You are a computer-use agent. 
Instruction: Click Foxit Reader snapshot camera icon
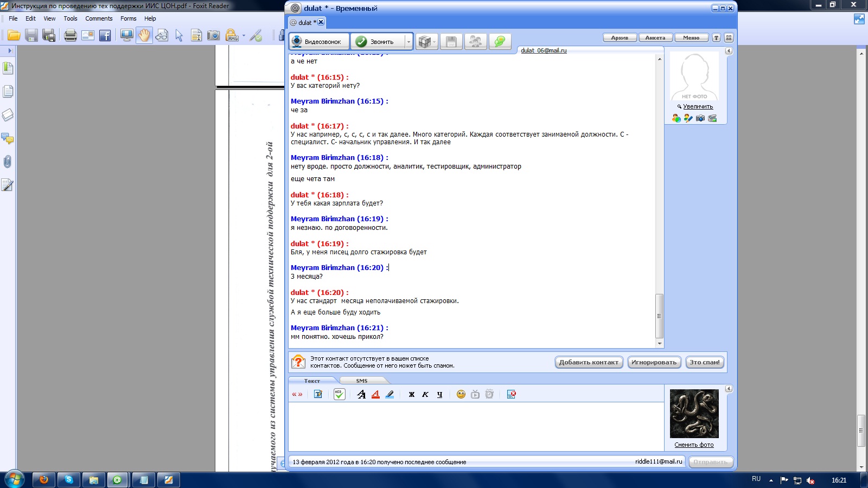click(x=214, y=36)
